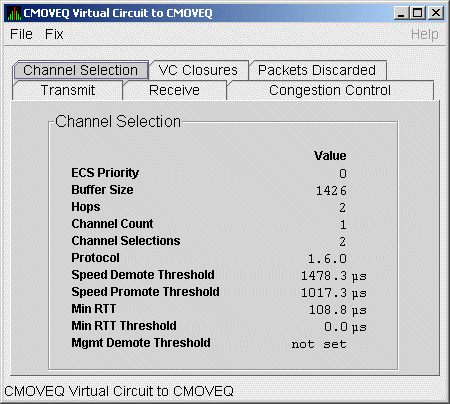
Task: Minimize the CMOVEQ Virtual Circuit window
Action: pos(401,13)
